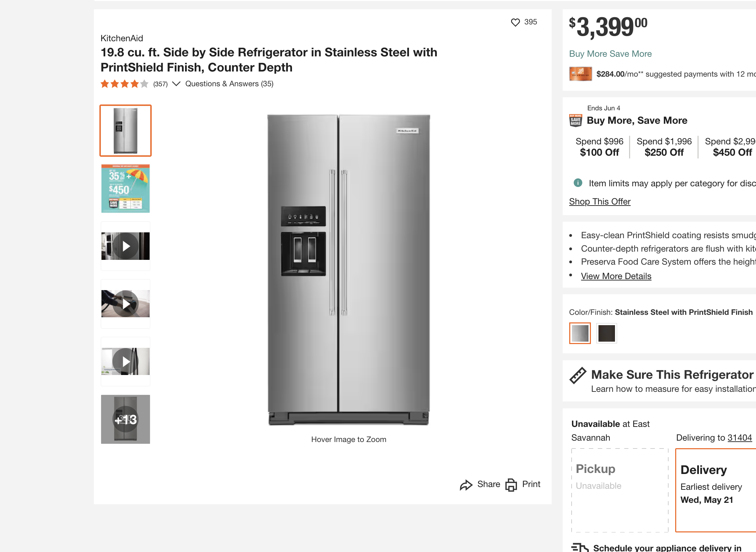The width and height of the screenshot is (756, 552).
Task: Click the Share arrow icon
Action: tap(466, 485)
